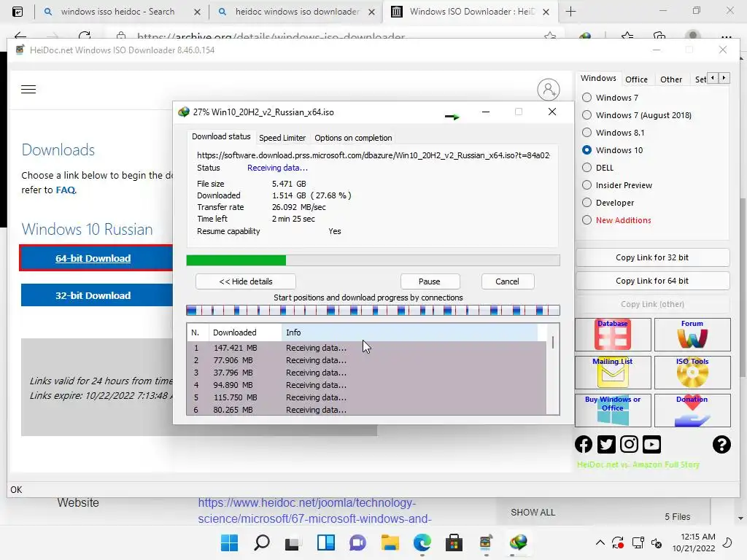Click the 64-bit Download button
Image resolution: width=747 pixels, height=560 pixels.
tap(96, 258)
